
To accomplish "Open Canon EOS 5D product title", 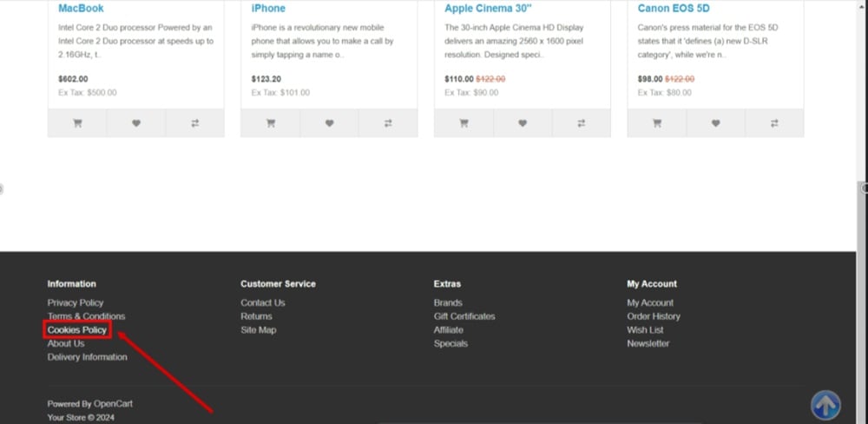I will click(x=674, y=9).
